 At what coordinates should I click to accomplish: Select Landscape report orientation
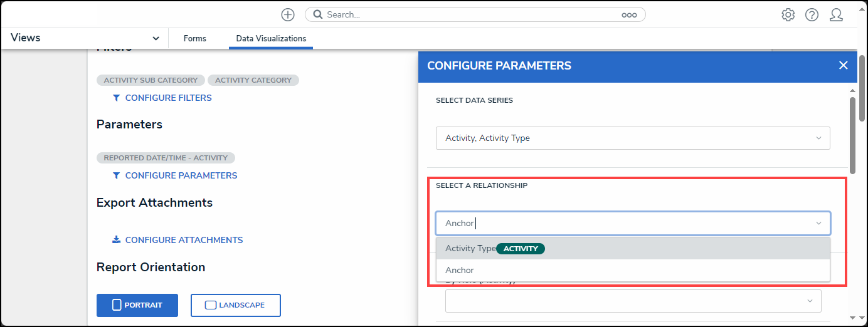click(x=235, y=305)
